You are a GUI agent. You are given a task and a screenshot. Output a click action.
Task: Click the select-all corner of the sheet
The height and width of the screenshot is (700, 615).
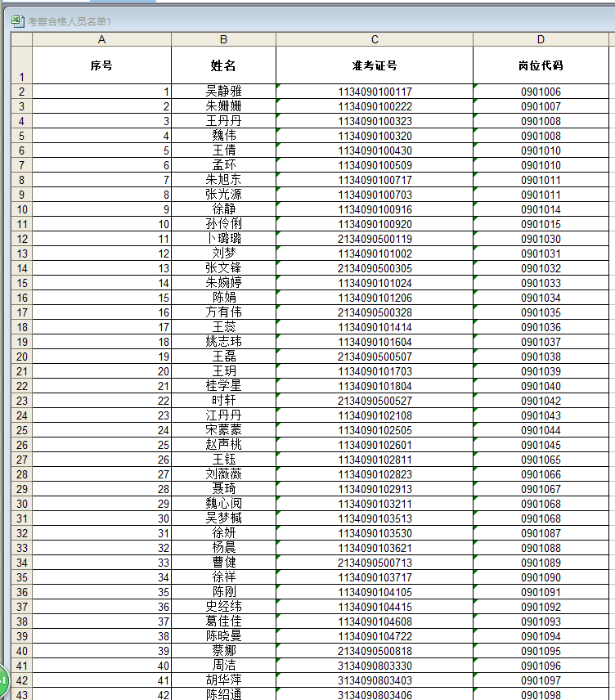click(21, 39)
